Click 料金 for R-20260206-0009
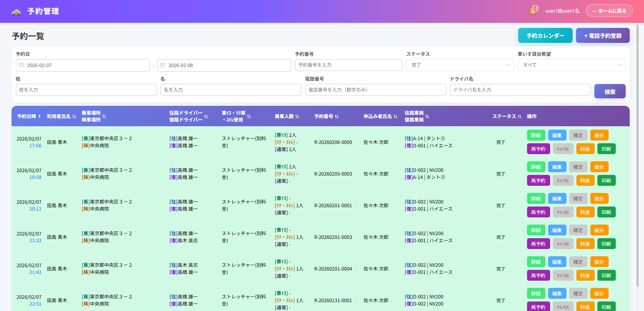The image size is (644, 311). coord(586,149)
